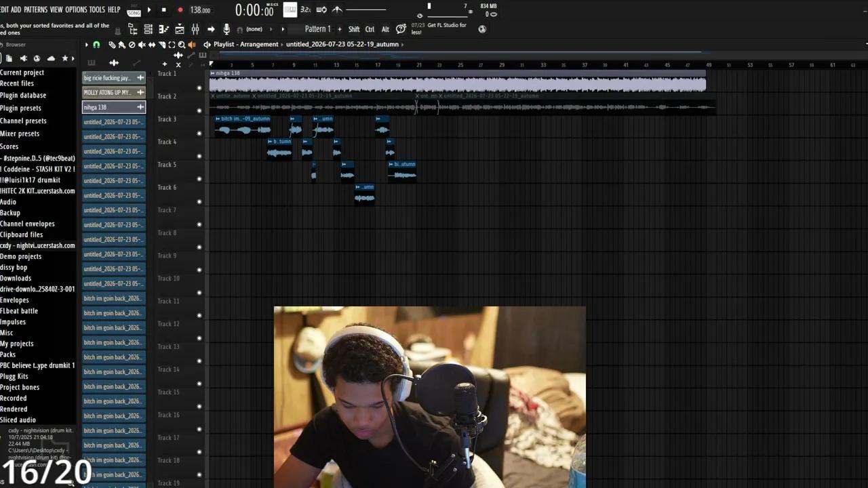The image size is (868, 488).
Task: Select the Slice tool in playlist
Action: (x=162, y=45)
